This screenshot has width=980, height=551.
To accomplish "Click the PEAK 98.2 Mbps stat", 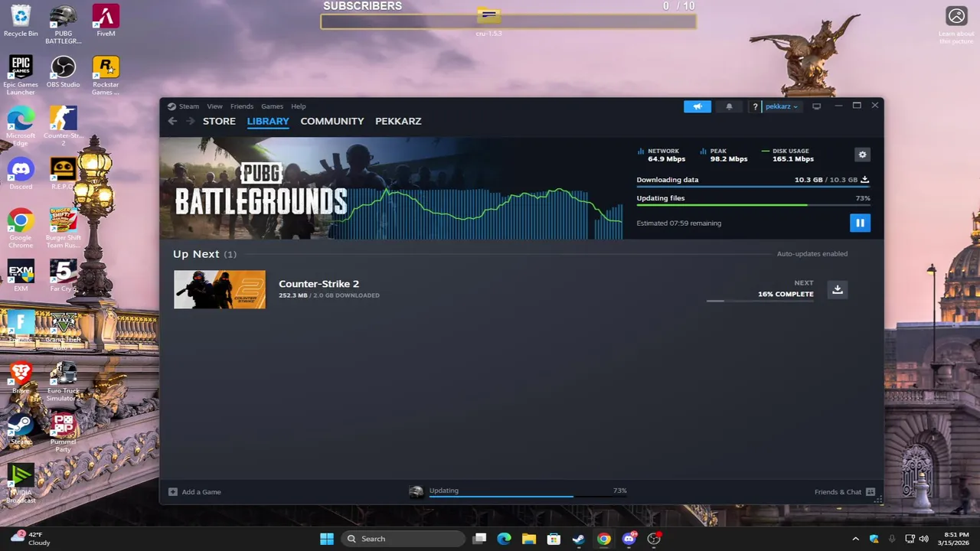I will (x=724, y=155).
